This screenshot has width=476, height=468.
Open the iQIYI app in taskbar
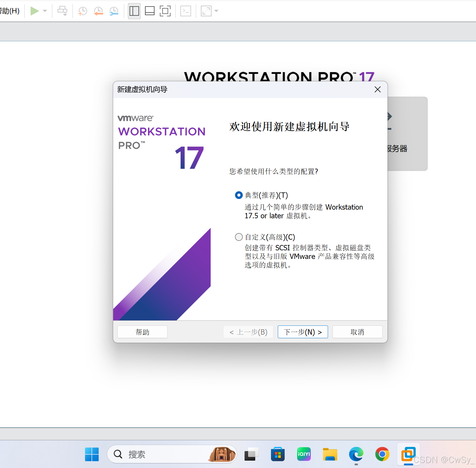click(304, 454)
